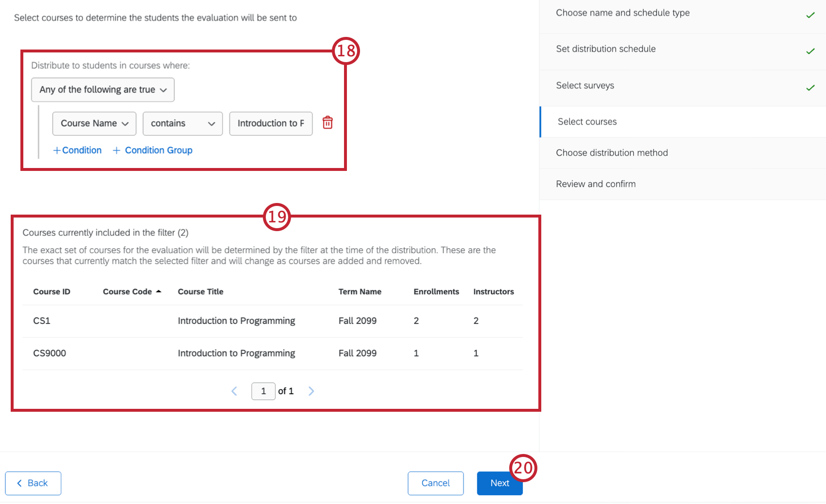Viewport: 826px width, 504px height.
Task: Edit the 'Introduction to P' filter value
Action: 271,123
